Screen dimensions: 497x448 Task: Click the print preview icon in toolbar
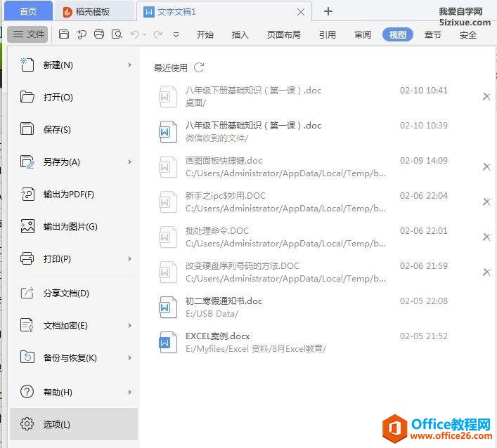coord(117,34)
